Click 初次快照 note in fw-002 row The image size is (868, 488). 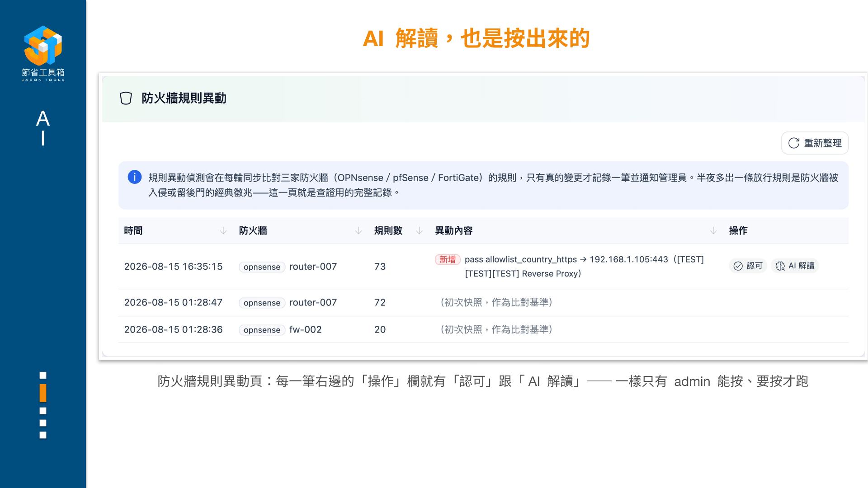point(496,330)
